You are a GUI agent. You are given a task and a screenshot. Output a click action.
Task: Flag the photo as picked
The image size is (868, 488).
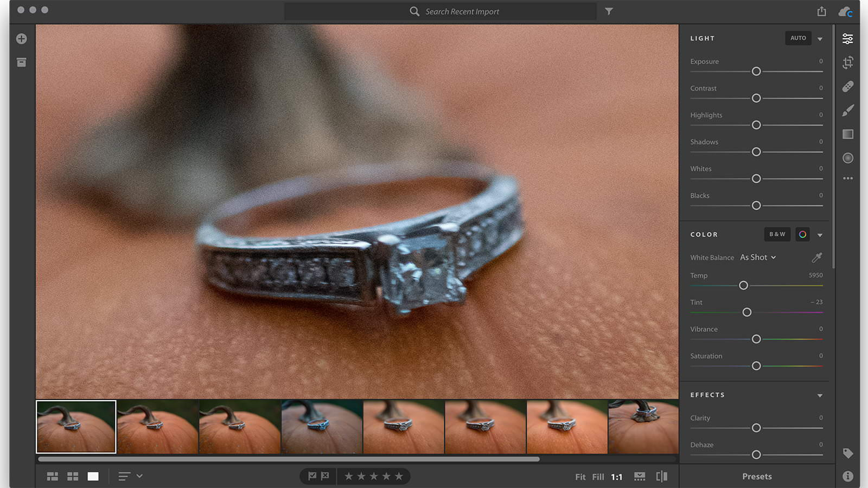[x=312, y=476]
